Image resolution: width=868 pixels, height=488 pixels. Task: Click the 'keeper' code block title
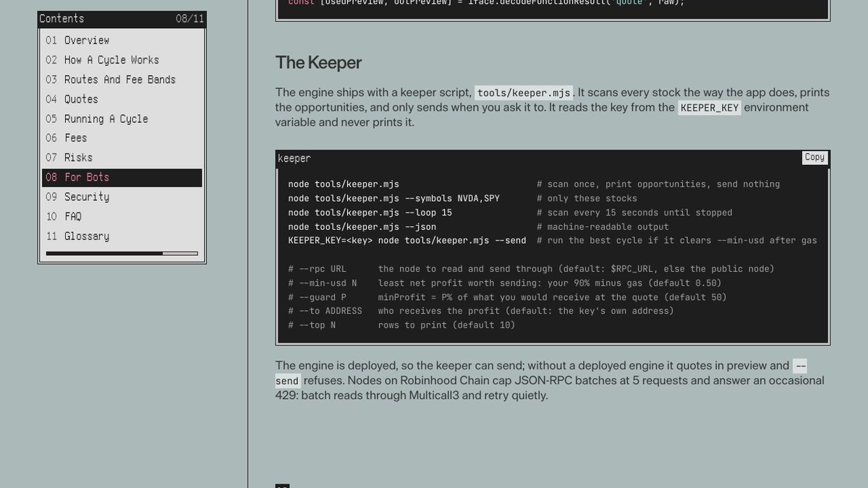(x=294, y=158)
